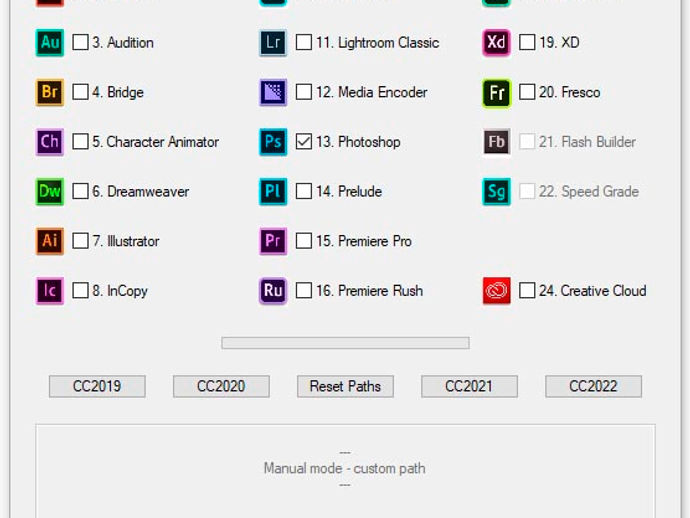Image resolution: width=690 pixels, height=518 pixels.
Task: Click the InCopy Ic icon
Action: coord(50,290)
